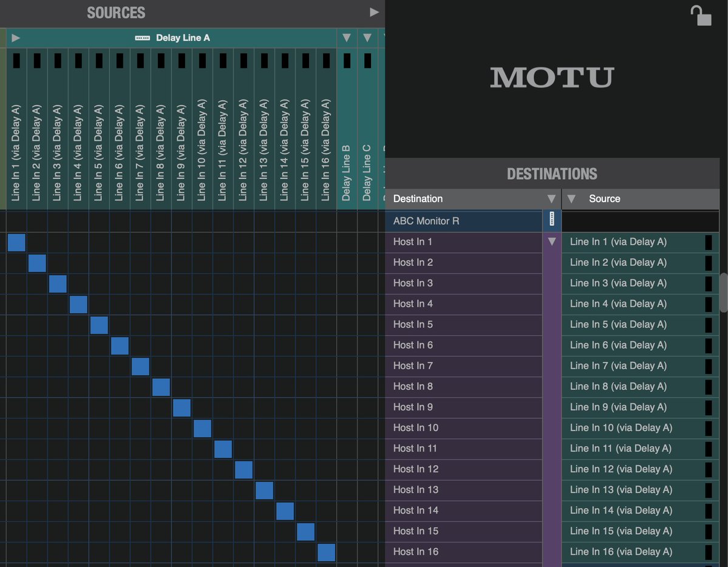The image size is (728, 567).
Task: Select the ABC Monitor R destination row
Action: (x=464, y=221)
